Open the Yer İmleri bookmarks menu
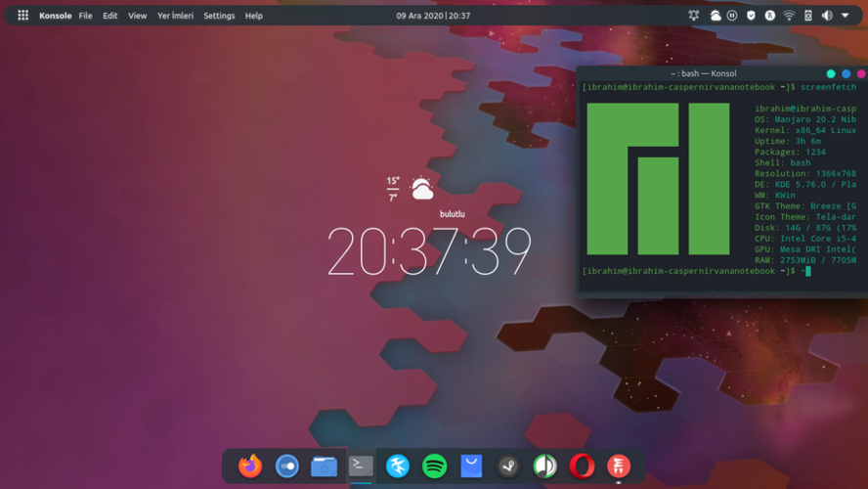The width and height of the screenshot is (868, 489). (x=176, y=16)
